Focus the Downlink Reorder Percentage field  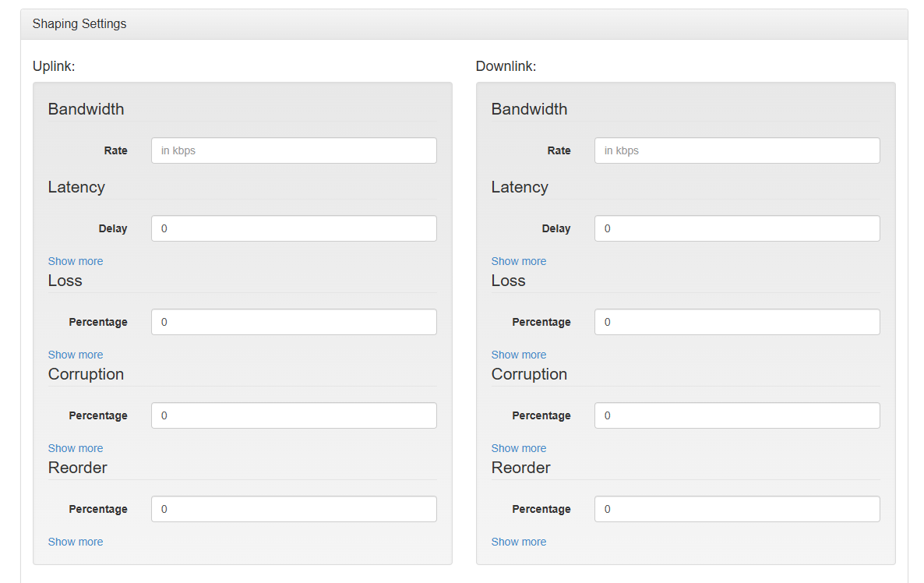[737, 509]
